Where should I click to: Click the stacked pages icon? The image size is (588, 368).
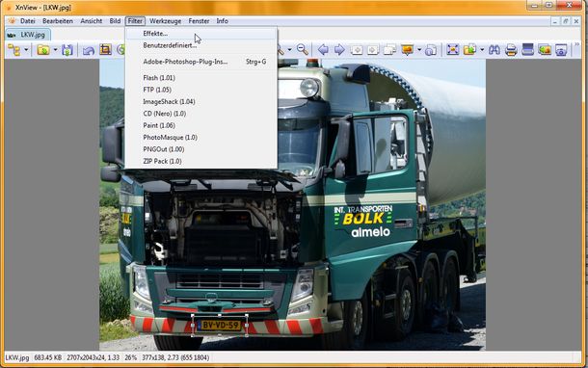(x=389, y=49)
